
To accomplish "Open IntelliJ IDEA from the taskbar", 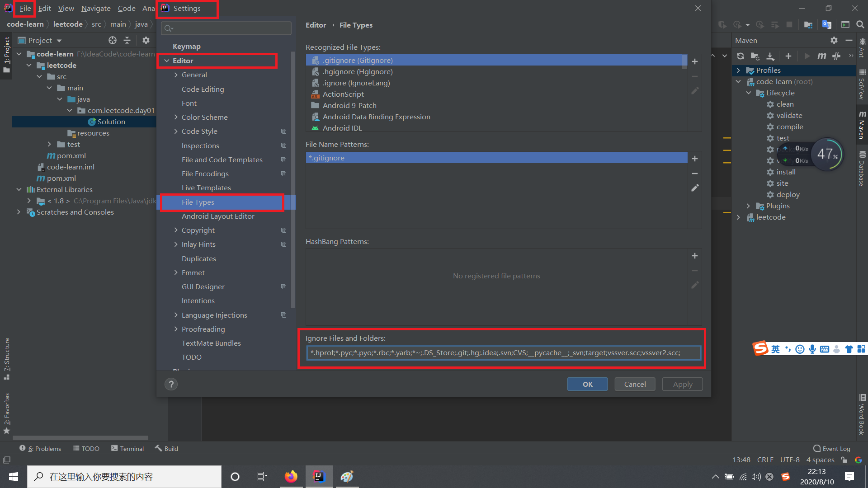I will (x=319, y=476).
